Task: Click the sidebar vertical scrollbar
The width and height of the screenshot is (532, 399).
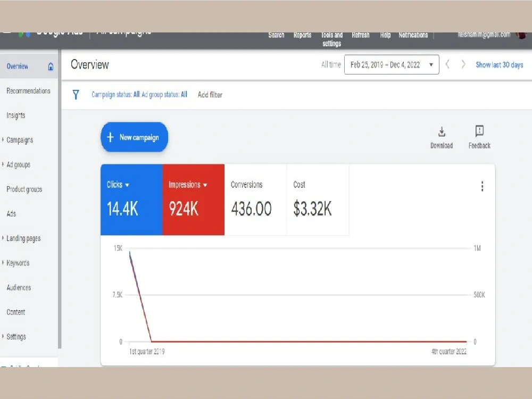Action: (x=60, y=199)
